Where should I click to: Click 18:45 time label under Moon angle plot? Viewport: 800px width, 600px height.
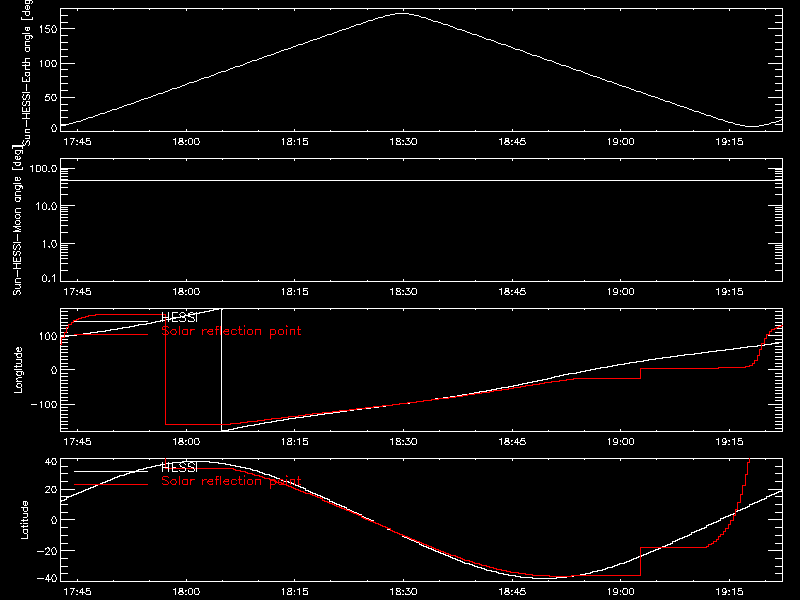[512, 292]
